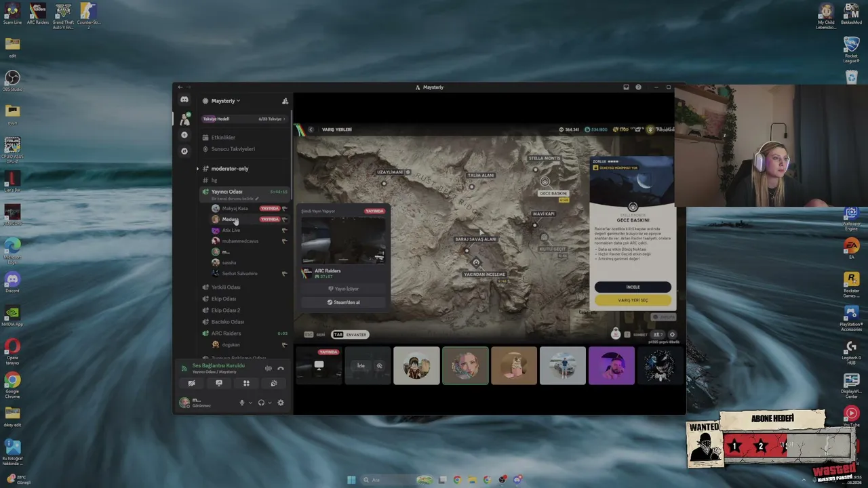Open the stream preview thumbnail in popup
Screen dimensions: 868x488
click(x=343, y=240)
